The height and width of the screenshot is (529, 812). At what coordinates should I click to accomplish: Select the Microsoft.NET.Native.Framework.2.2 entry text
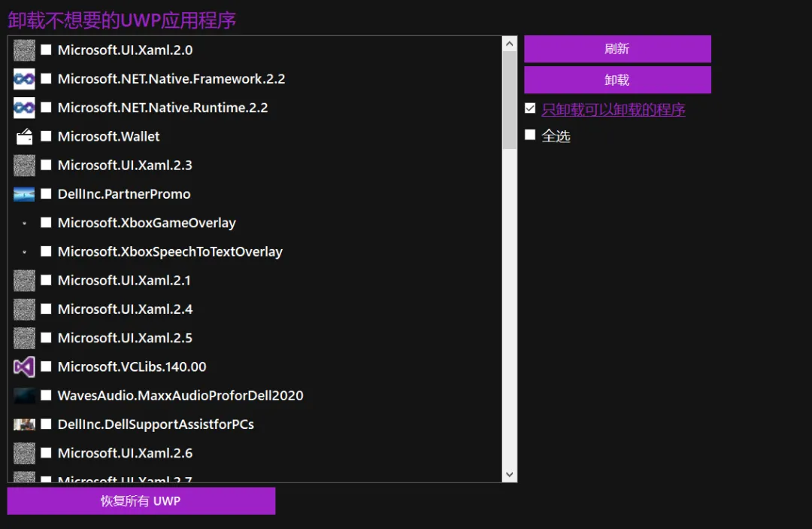pos(171,79)
